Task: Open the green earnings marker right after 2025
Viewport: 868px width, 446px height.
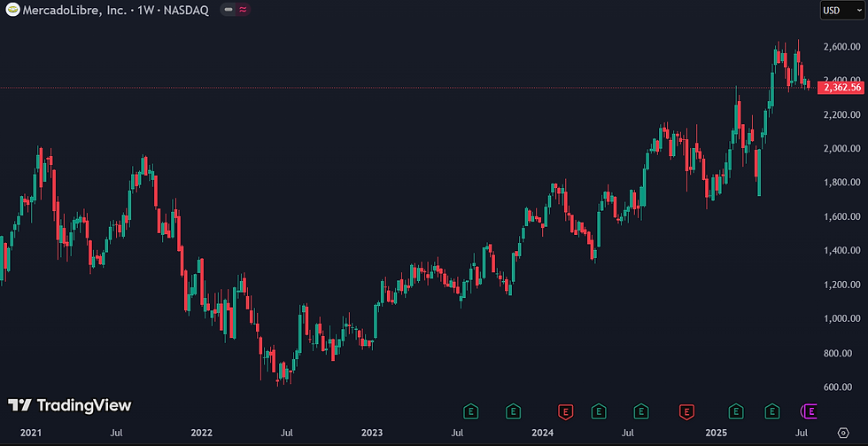Action: 736,411
